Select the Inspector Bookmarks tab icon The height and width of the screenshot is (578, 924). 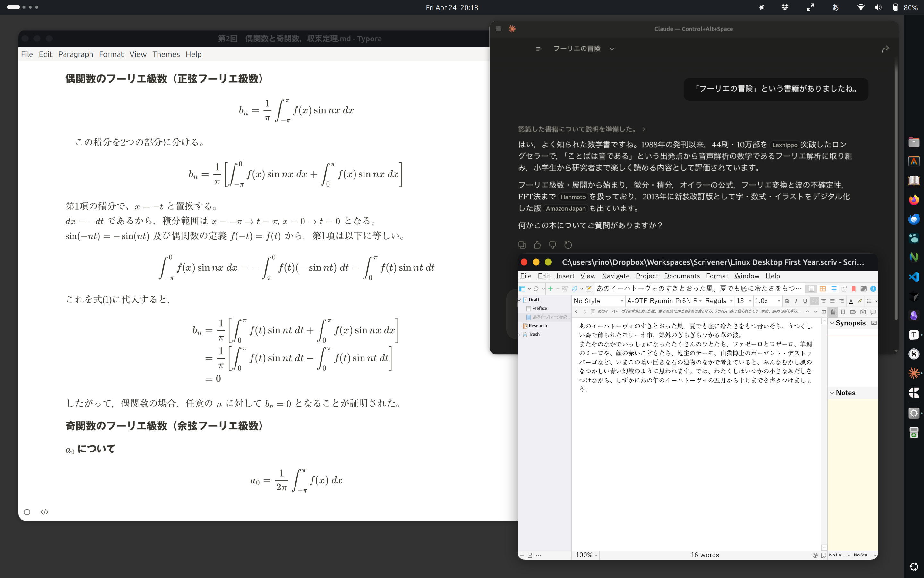point(843,312)
